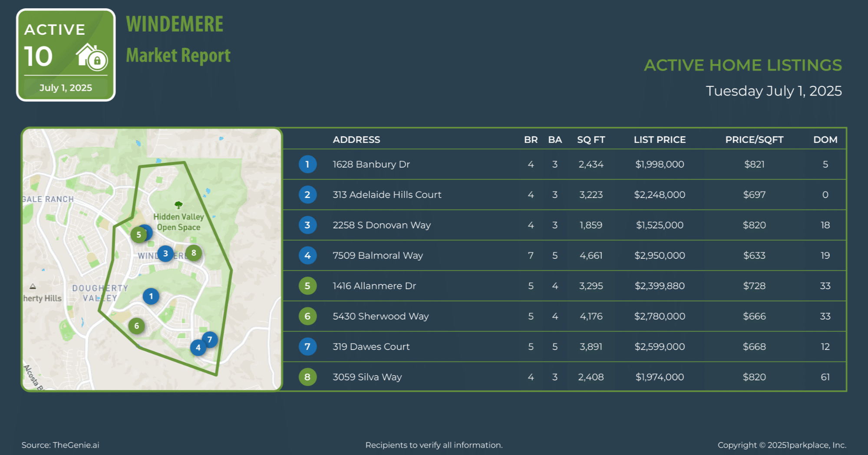This screenshot has width=868, height=455.
Task: Click price per sqft $633
Action: 754,256
